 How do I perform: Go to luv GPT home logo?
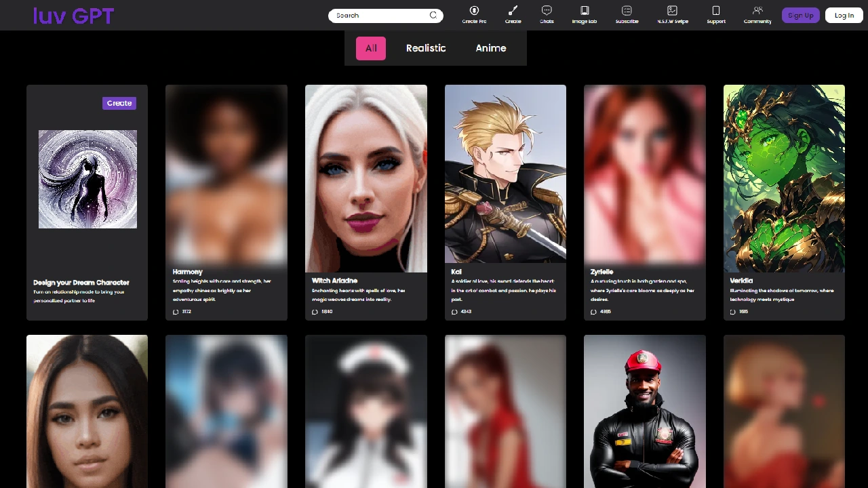tap(73, 16)
